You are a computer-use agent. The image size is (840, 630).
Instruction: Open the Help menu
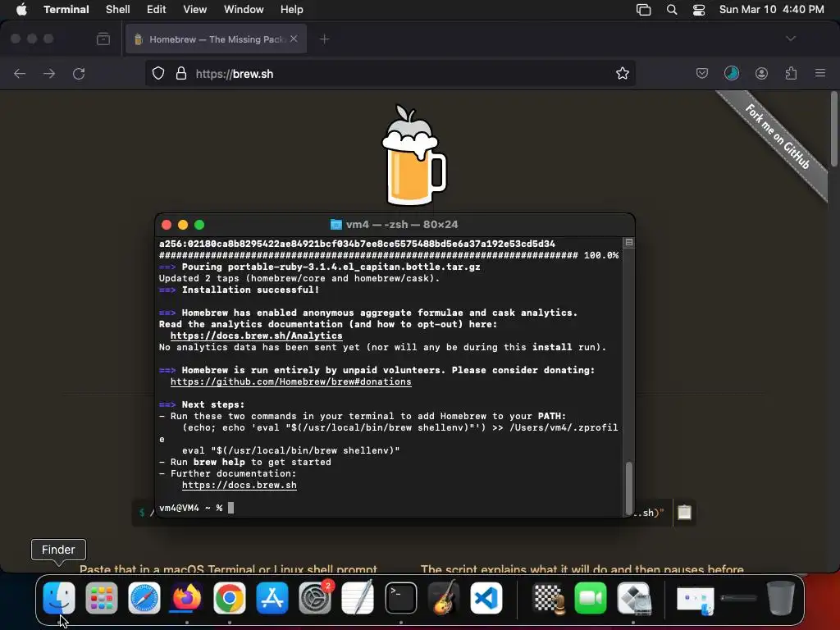[x=292, y=10]
